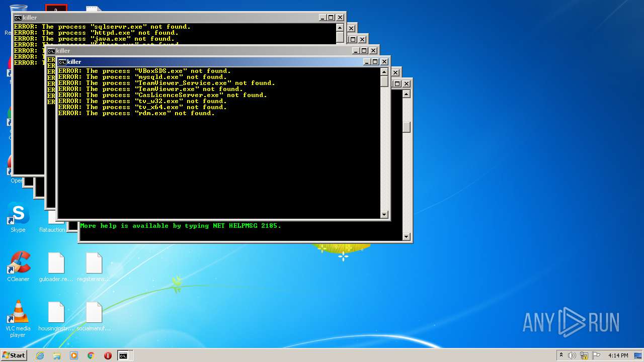Image resolution: width=644 pixels, height=362 pixels.
Task: Click scroll-down arrow of the NET HELPMSG window
Action: coord(407,236)
